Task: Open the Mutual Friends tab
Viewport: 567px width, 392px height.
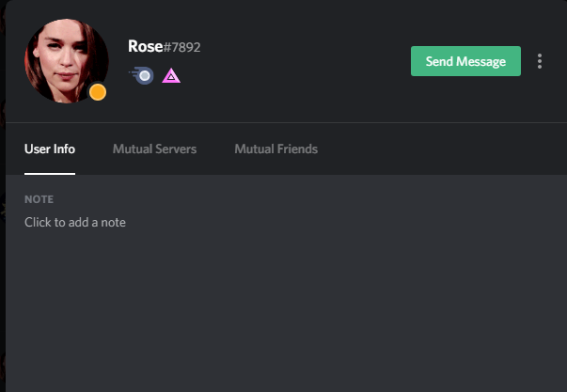Action: (x=276, y=149)
